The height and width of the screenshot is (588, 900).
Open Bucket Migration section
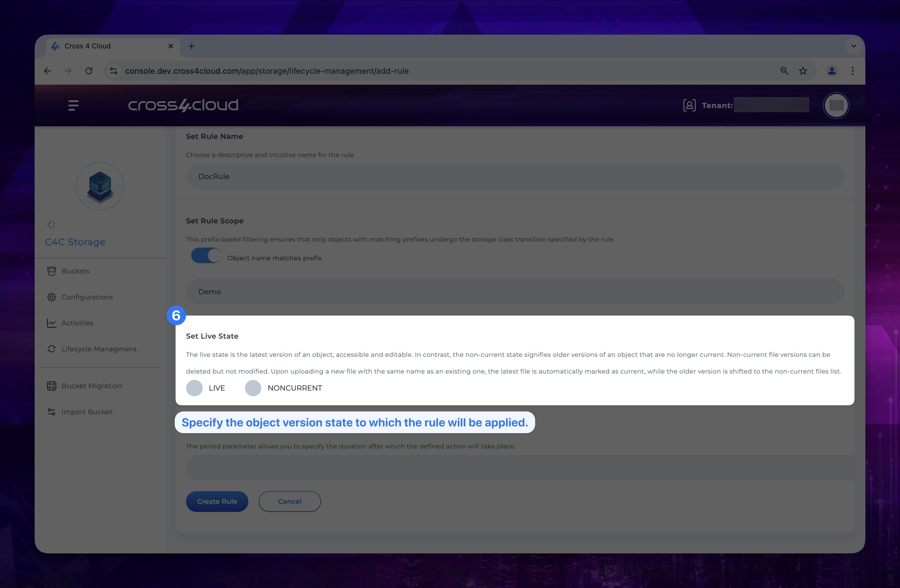(x=91, y=385)
